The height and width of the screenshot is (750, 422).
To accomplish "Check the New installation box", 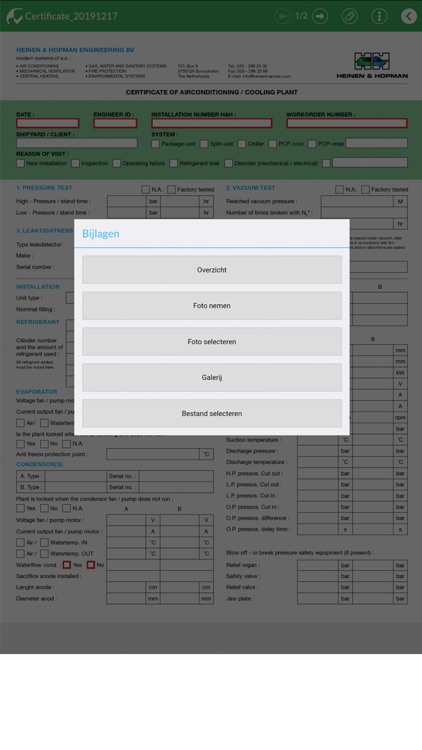I will pos(20,163).
